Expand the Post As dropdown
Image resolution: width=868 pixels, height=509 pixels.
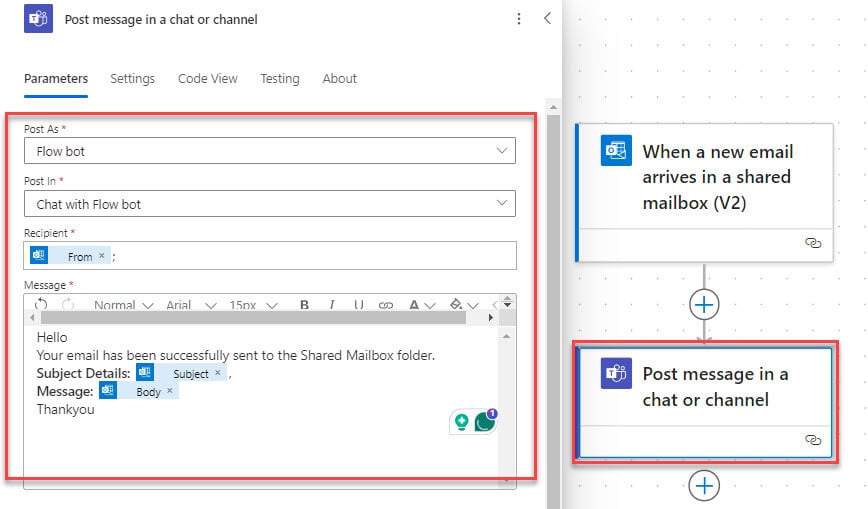tap(270, 151)
